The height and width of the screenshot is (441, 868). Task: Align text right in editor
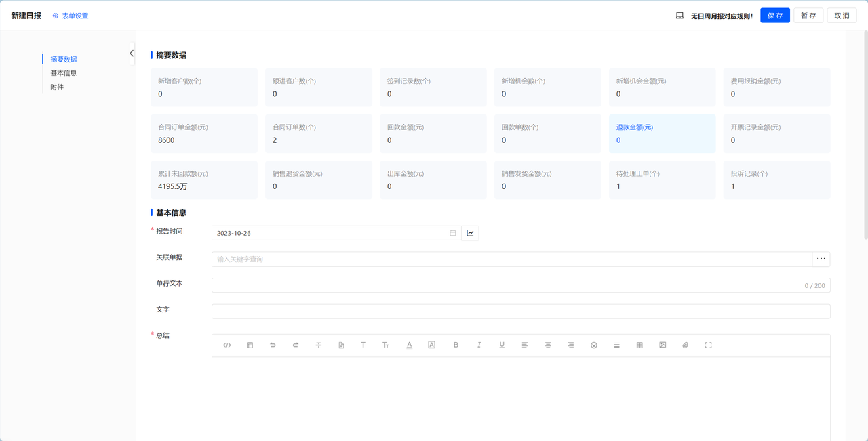click(x=571, y=345)
